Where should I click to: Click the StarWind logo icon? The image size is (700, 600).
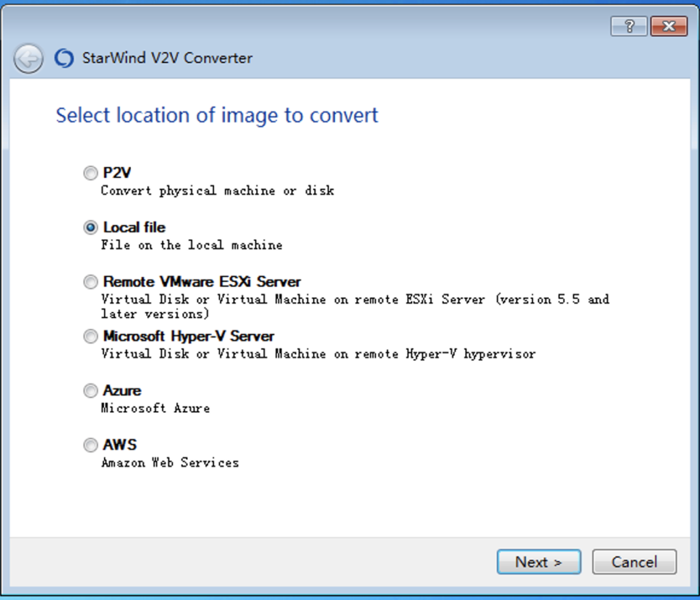pyautogui.click(x=64, y=59)
